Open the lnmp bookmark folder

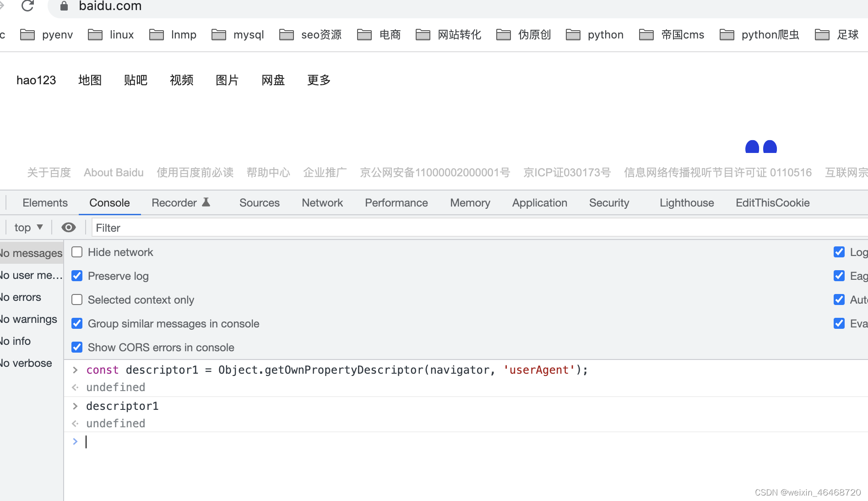coord(173,35)
